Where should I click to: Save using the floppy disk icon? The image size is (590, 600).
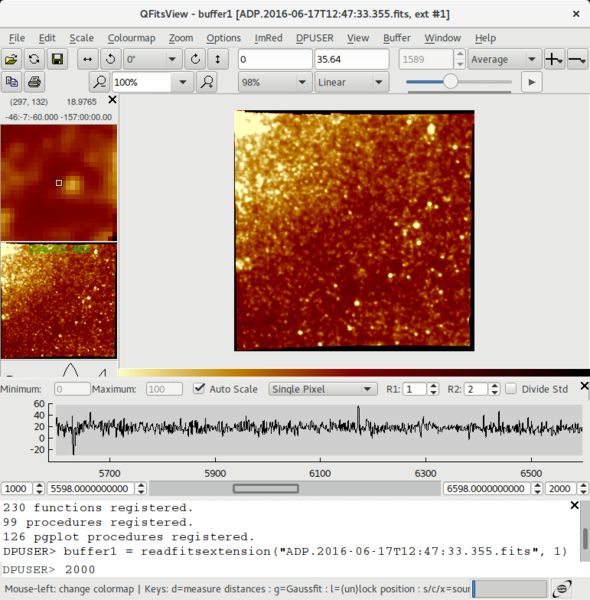click(x=57, y=59)
